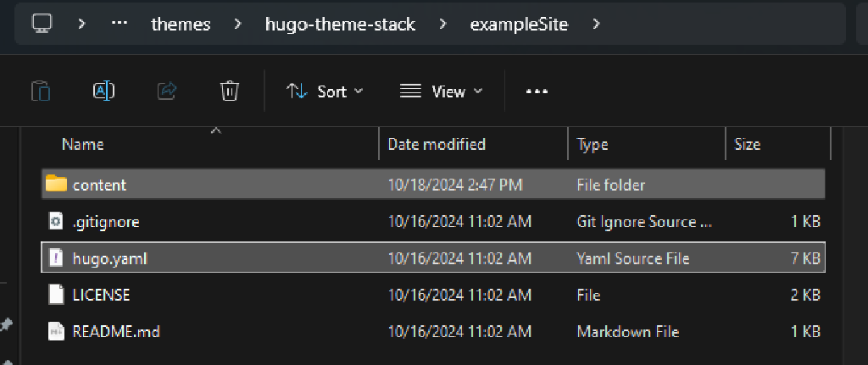The height and width of the screenshot is (365, 868).
Task: Open the Sort dropdown menu
Action: pos(325,91)
